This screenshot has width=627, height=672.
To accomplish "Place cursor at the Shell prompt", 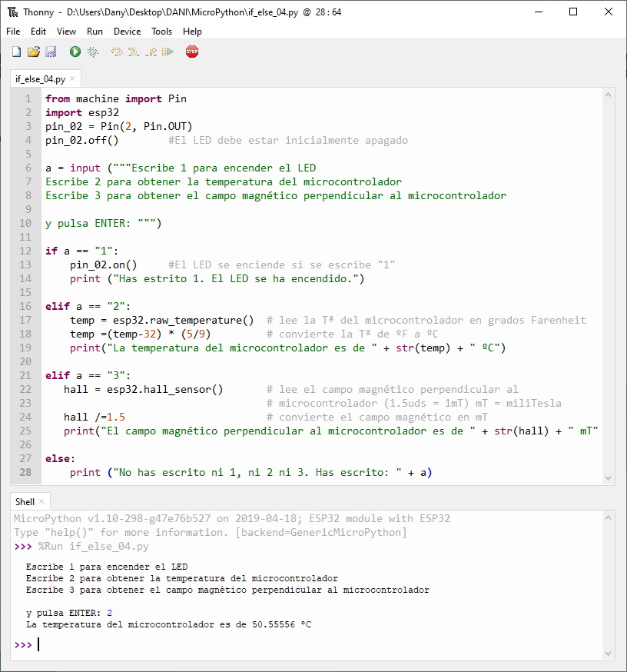I will tap(39, 644).
